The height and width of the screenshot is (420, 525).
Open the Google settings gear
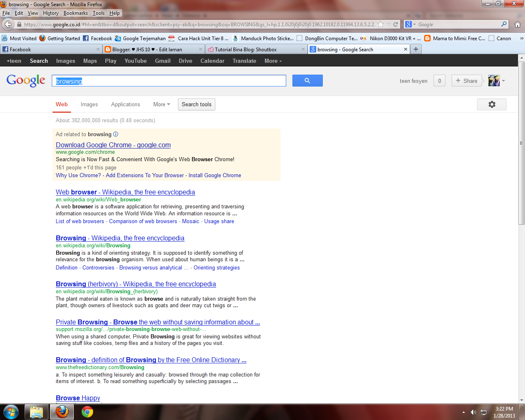pos(492,104)
